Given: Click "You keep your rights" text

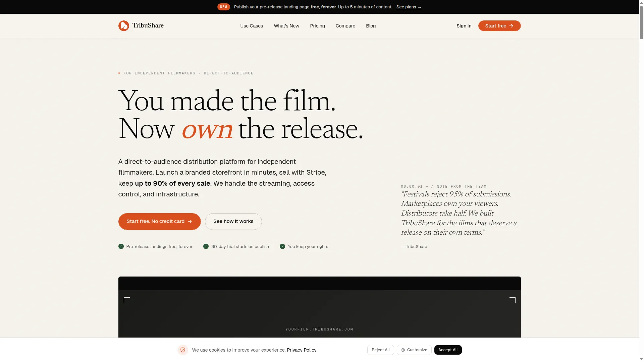Looking at the screenshot, I should (308, 247).
